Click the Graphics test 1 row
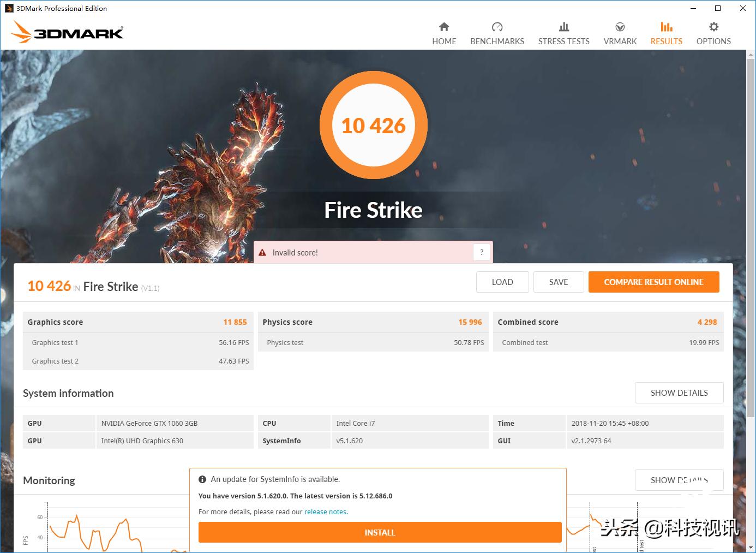This screenshot has height=553, width=756. click(138, 342)
